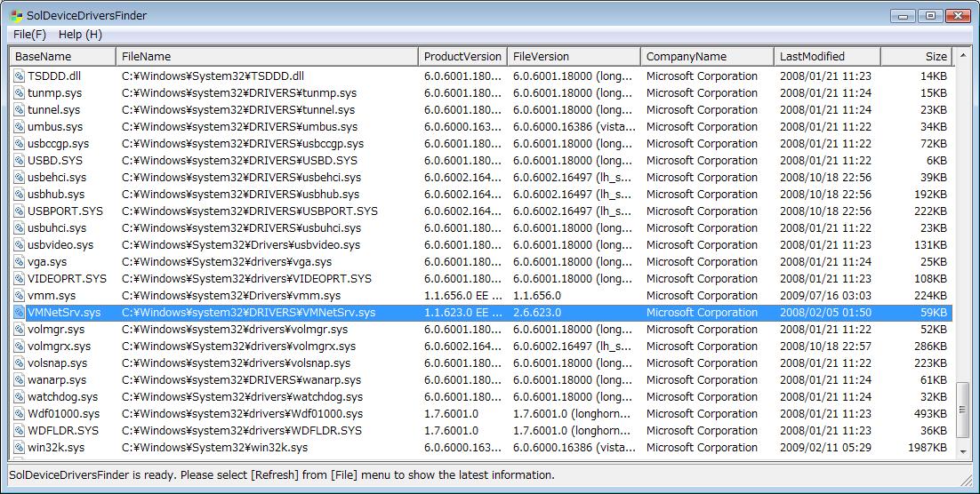The image size is (980, 494).
Task: Click the file icon for umbus.sys
Action: pyautogui.click(x=19, y=127)
